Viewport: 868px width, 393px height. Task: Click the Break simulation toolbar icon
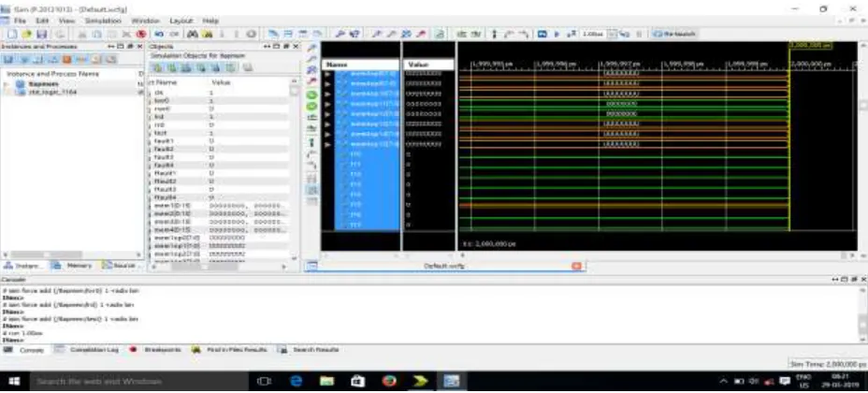click(x=639, y=34)
